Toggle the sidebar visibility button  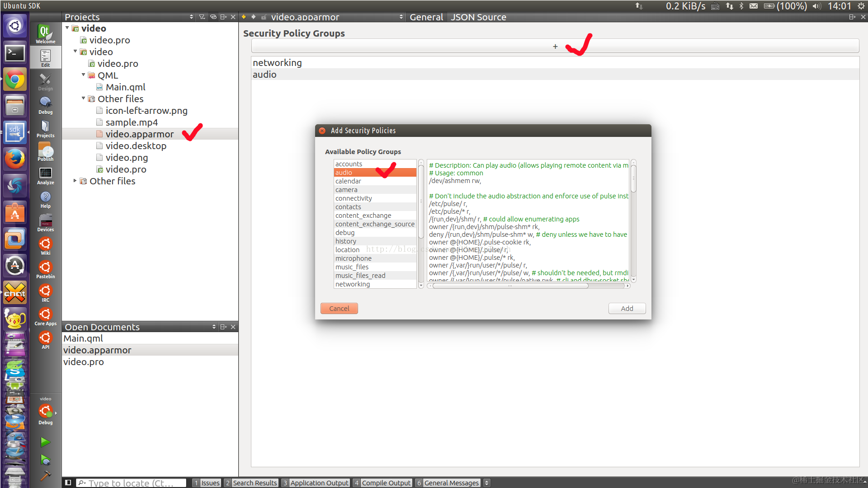point(68,483)
